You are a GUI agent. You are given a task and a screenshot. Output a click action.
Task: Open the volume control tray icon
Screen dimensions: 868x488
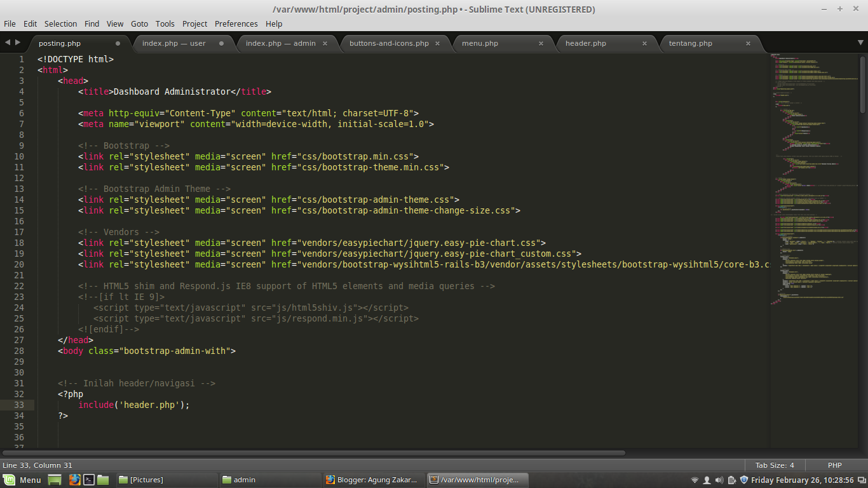719,480
